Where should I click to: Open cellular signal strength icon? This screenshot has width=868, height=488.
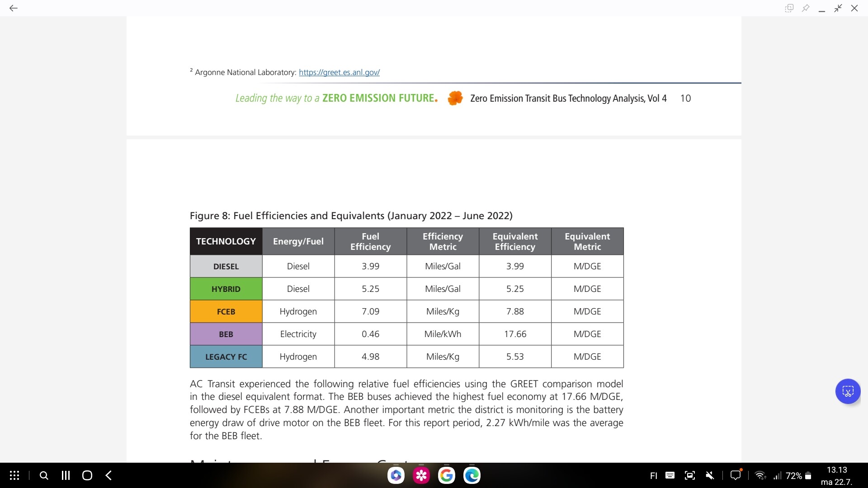pyautogui.click(x=777, y=476)
